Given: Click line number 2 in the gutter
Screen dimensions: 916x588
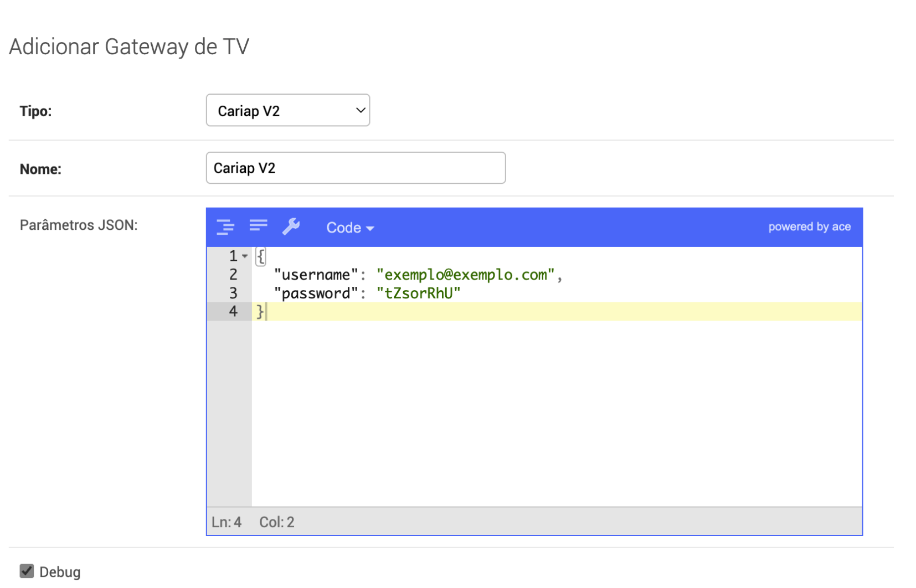Looking at the screenshot, I should coord(233,275).
